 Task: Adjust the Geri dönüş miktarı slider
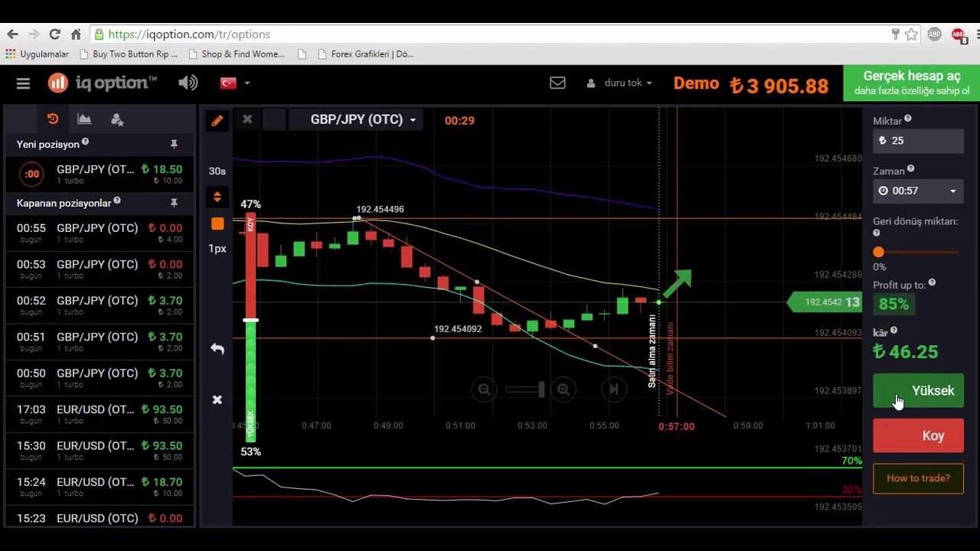(x=878, y=252)
